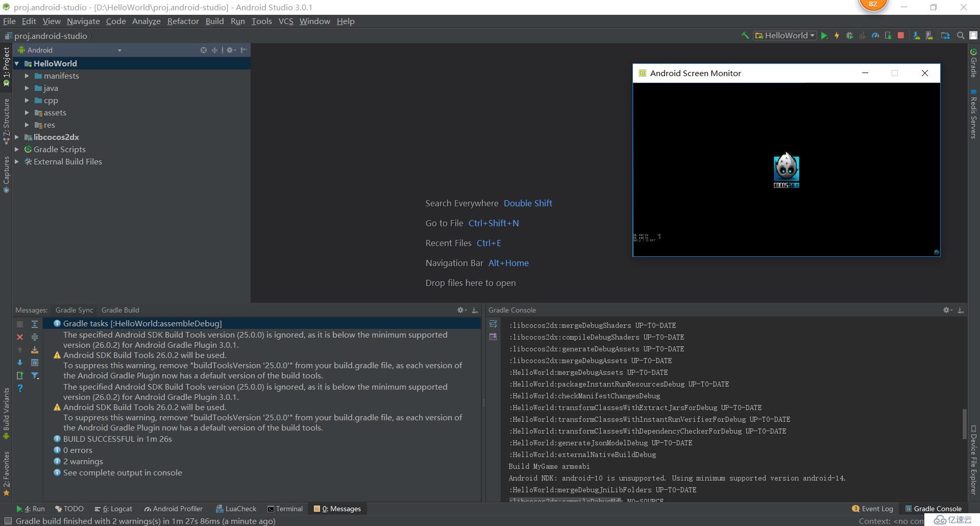Expand all messages in Messages panel

click(35, 324)
